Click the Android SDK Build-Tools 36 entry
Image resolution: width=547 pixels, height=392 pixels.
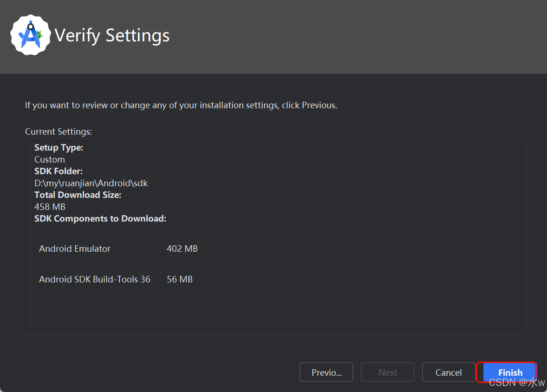(x=95, y=279)
